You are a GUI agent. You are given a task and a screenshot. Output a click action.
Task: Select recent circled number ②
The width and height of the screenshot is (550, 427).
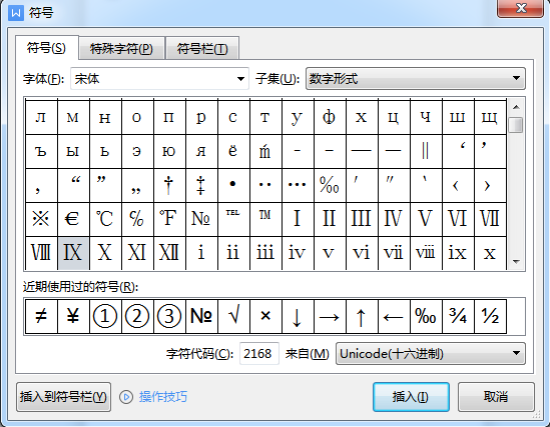click(x=137, y=316)
